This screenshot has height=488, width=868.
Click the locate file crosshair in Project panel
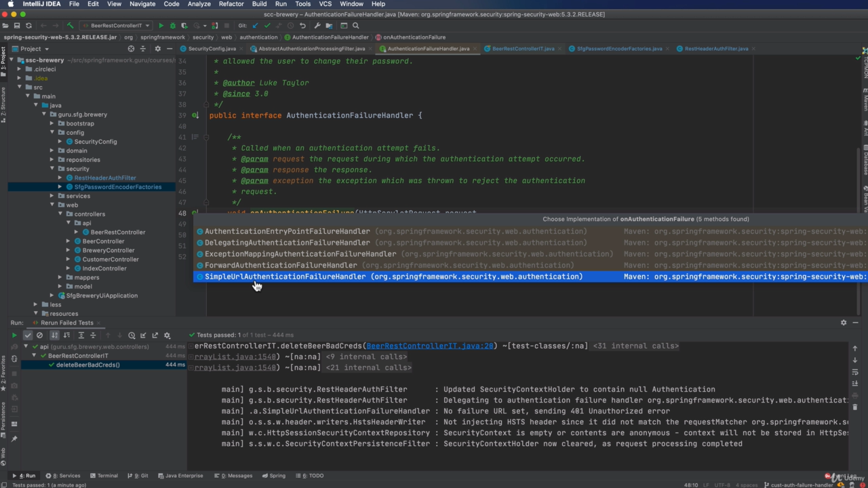[x=131, y=49]
